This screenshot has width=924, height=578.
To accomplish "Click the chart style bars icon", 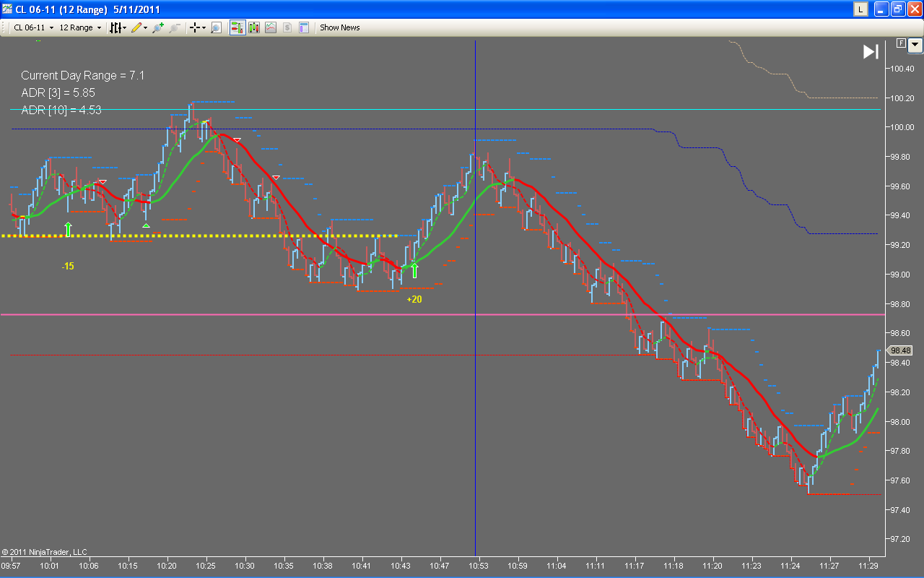I will (115, 27).
